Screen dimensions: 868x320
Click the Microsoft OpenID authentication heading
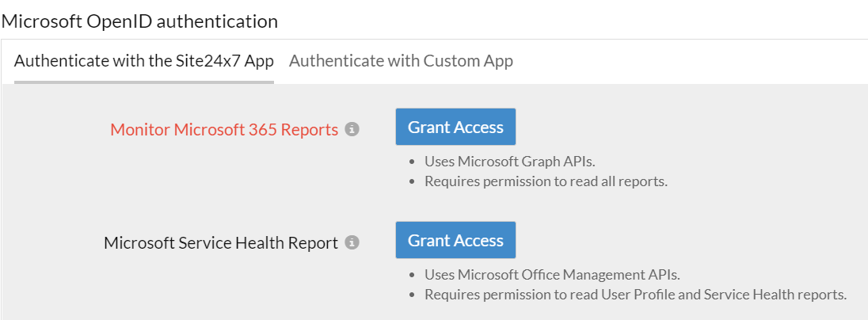pyautogui.click(x=139, y=21)
